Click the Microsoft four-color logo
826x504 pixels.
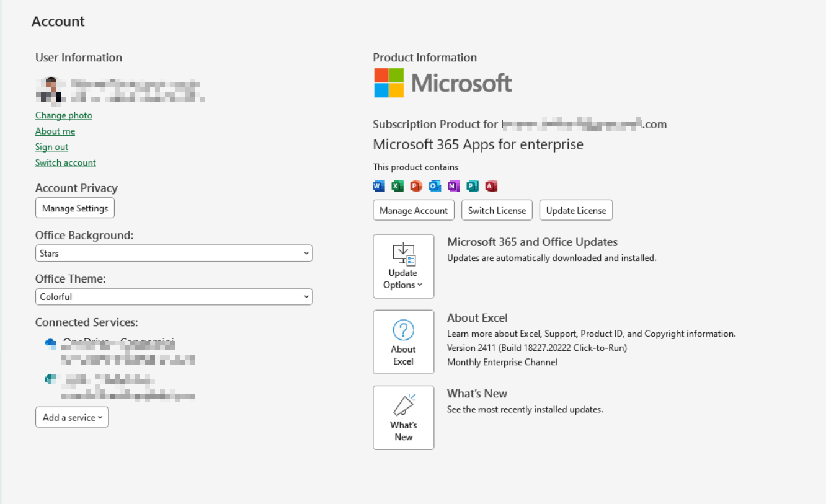point(389,83)
